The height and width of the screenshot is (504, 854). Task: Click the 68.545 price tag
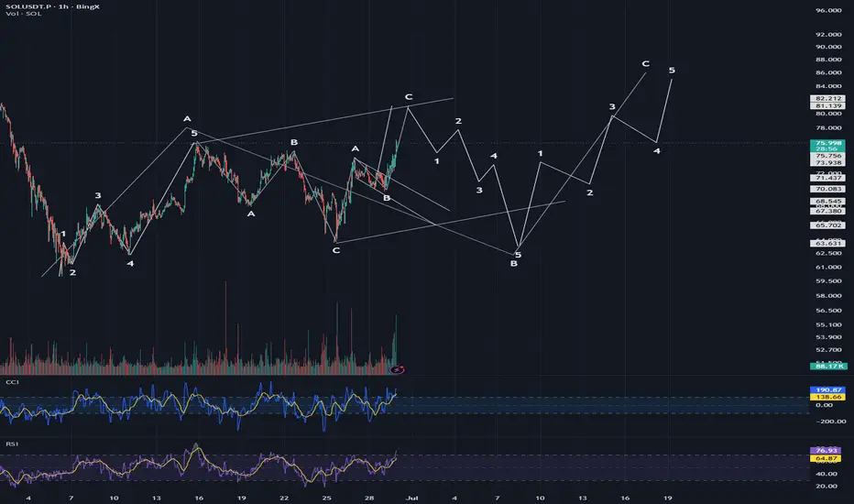point(827,202)
